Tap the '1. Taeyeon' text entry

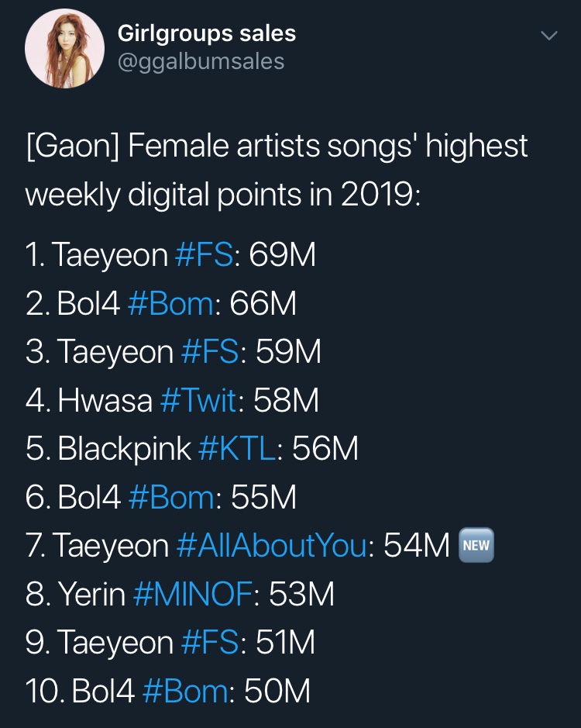[x=96, y=255]
